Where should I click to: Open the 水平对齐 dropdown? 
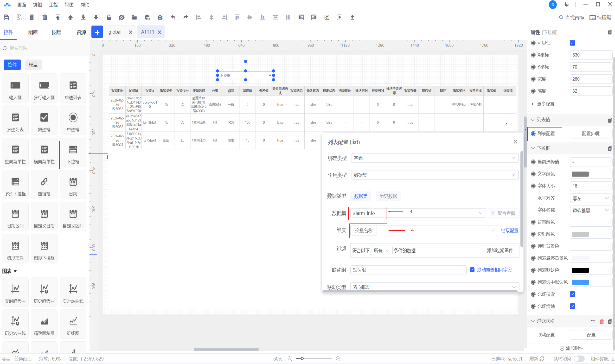click(x=590, y=198)
